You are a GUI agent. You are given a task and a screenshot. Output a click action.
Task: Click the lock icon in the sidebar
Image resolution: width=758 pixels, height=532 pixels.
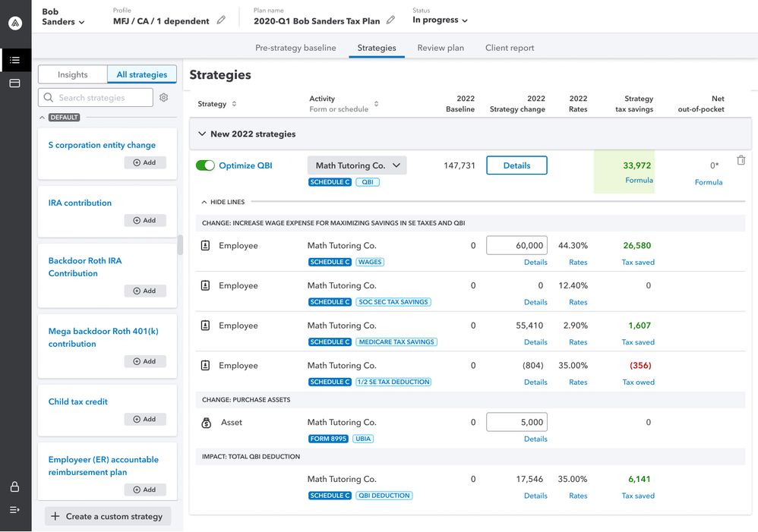(15, 486)
